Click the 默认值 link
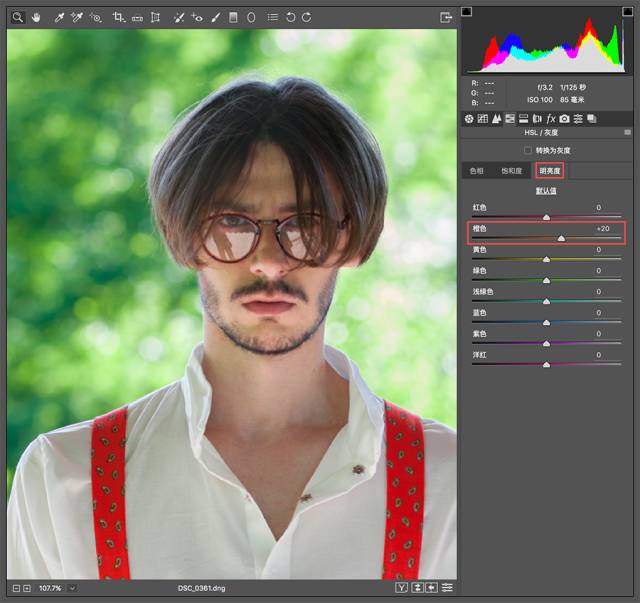The height and width of the screenshot is (603, 640). click(x=546, y=190)
